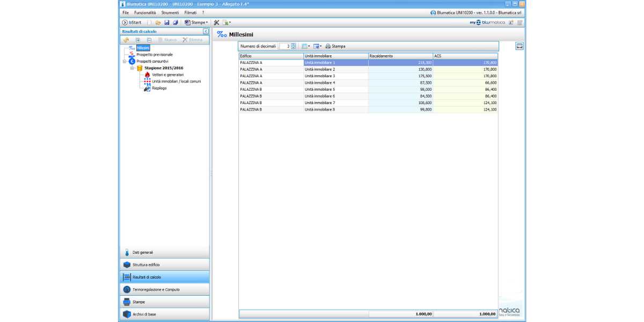644x322 pixels.
Task: Click the collapse-all minus icon in the panel toolbar
Action: [149, 40]
